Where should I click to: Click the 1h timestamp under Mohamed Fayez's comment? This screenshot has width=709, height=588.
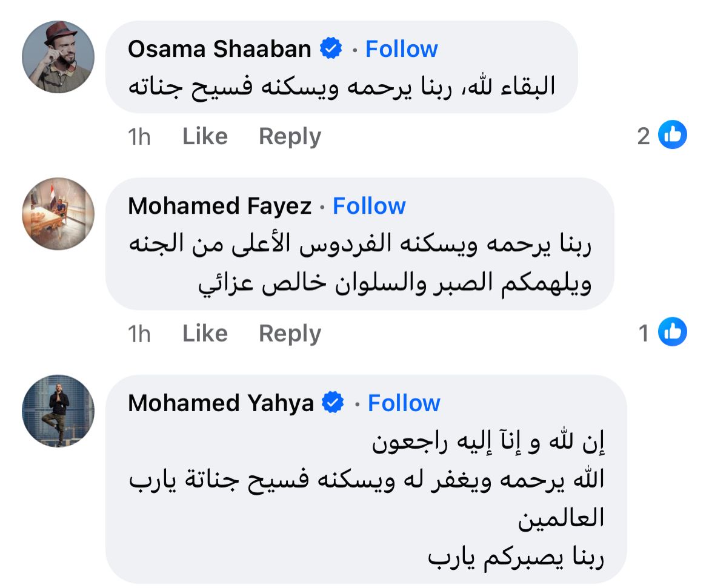(x=139, y=334)
